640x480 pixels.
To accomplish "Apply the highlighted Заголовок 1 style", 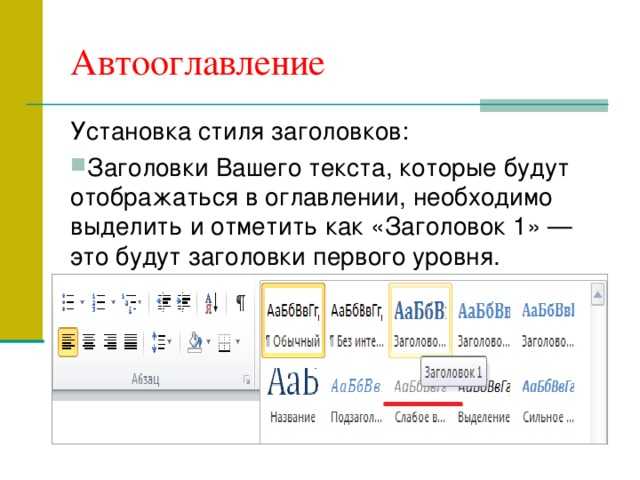I will click(x=420, y=320).
